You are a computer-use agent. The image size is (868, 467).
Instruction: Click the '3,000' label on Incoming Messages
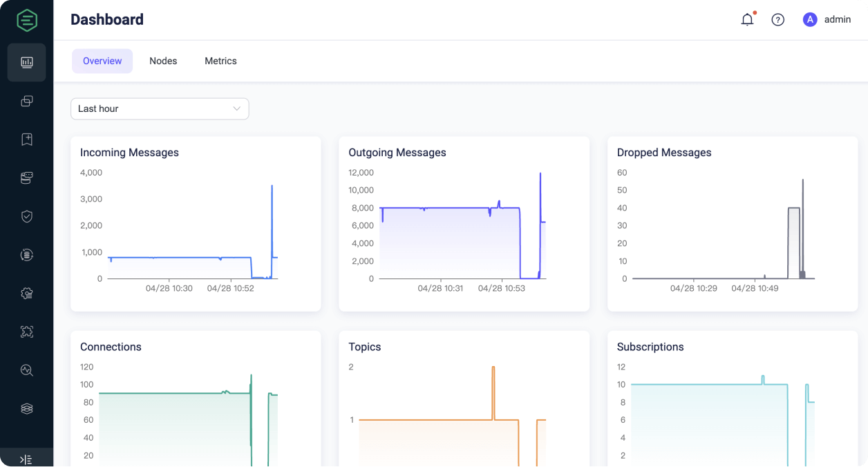click(x=91, y=199)
